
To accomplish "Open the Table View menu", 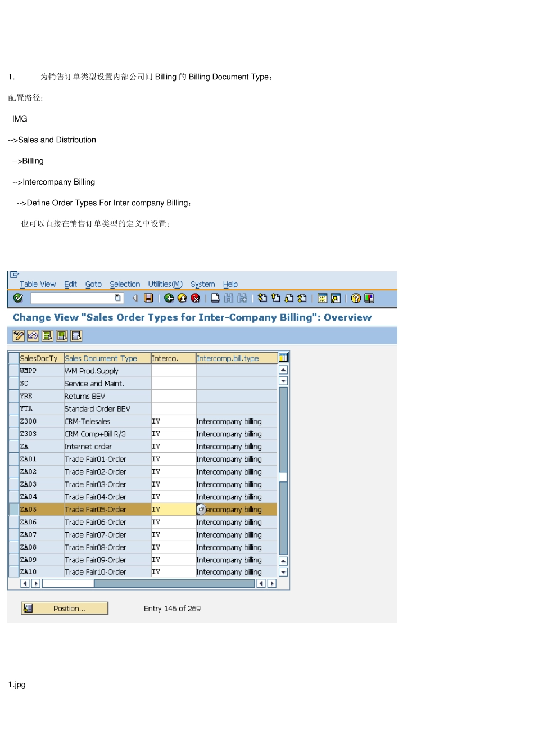I will click(x=38, y=284).
